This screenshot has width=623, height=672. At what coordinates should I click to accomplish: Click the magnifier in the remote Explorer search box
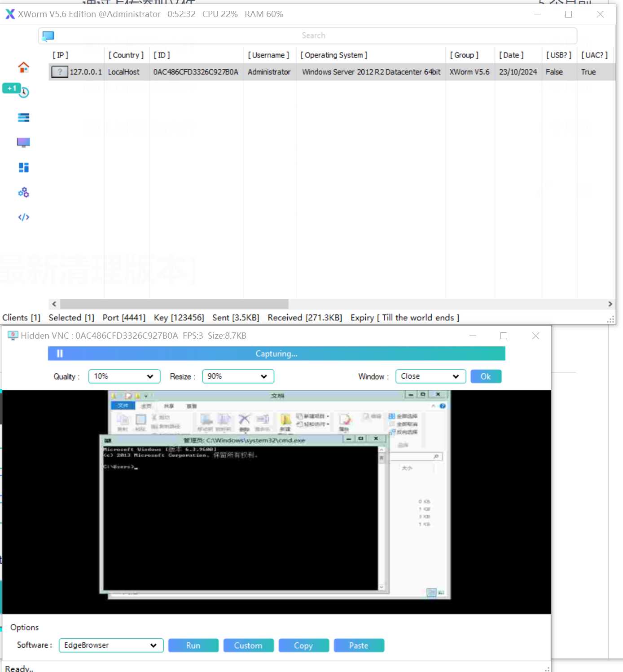(x=436, y=456)
